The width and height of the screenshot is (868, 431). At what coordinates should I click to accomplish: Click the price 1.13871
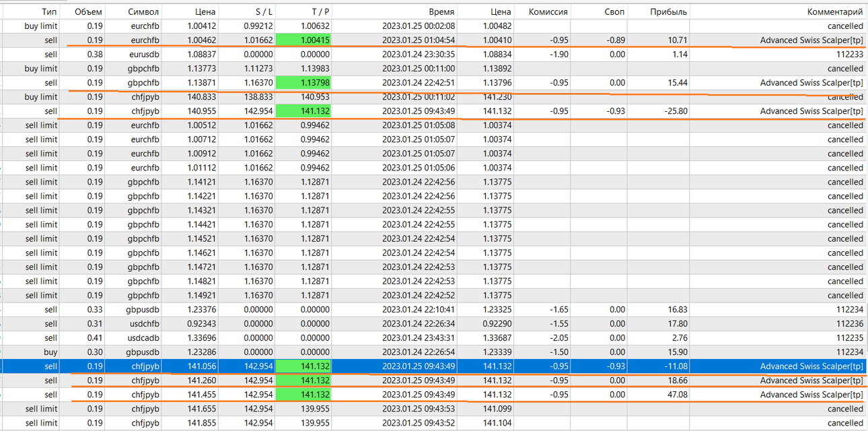tap(201, 83)
